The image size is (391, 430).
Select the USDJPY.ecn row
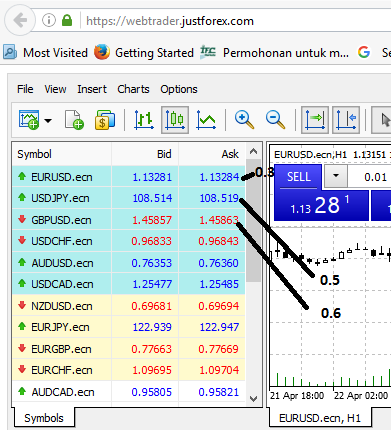click(x=129, y=198)
